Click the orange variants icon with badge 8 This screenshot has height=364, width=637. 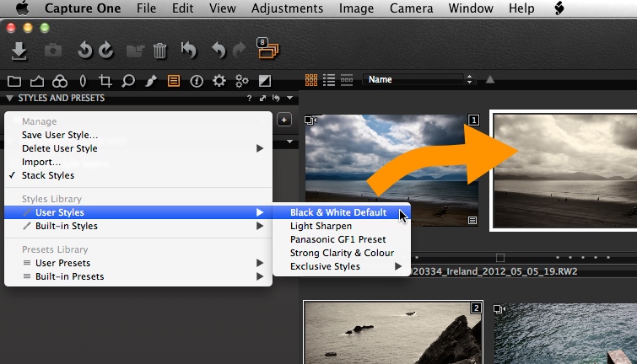[x=267, y=48]
